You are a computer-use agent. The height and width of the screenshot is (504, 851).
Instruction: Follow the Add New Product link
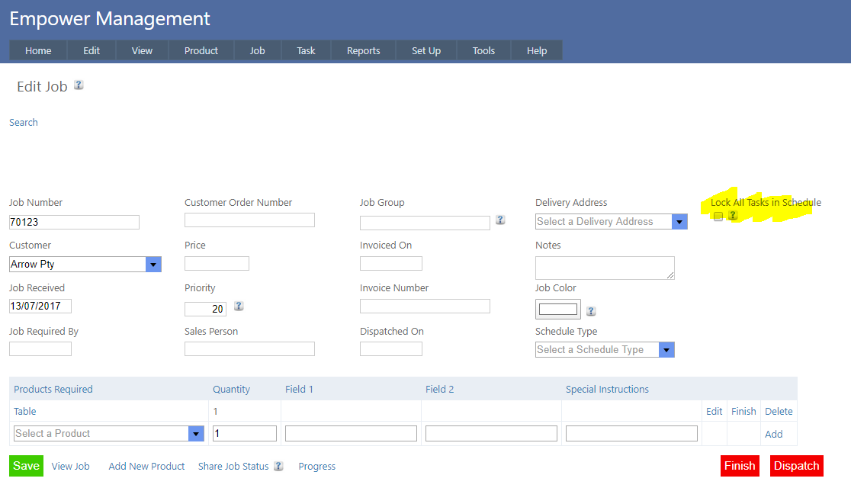point(146,466)
